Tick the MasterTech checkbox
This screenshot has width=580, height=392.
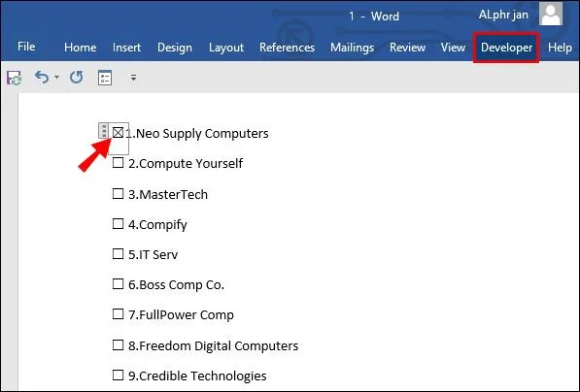click(x=118, y=194)
